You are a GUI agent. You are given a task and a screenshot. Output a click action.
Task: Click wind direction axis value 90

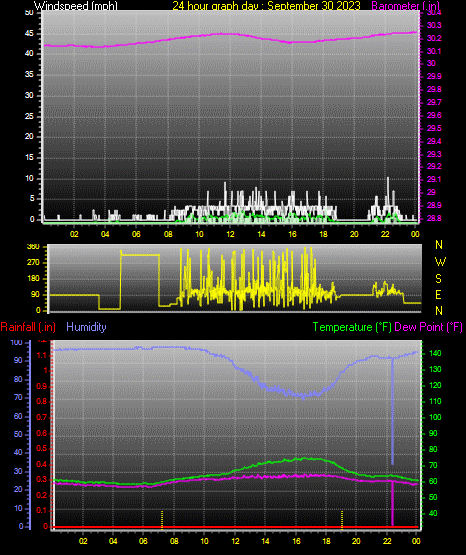(35, 294)
